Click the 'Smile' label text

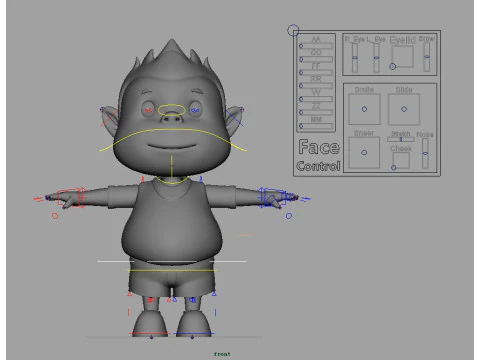click(364, 90)
